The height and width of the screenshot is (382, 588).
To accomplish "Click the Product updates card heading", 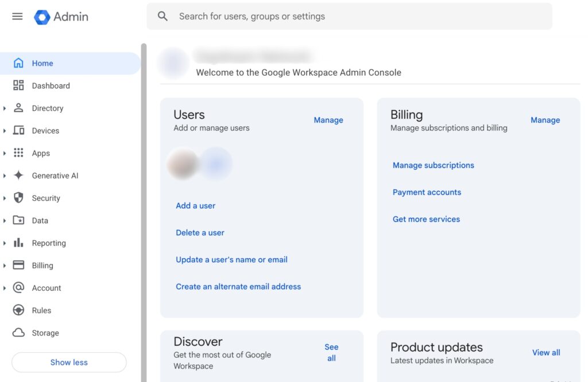I will pos(436,347).
